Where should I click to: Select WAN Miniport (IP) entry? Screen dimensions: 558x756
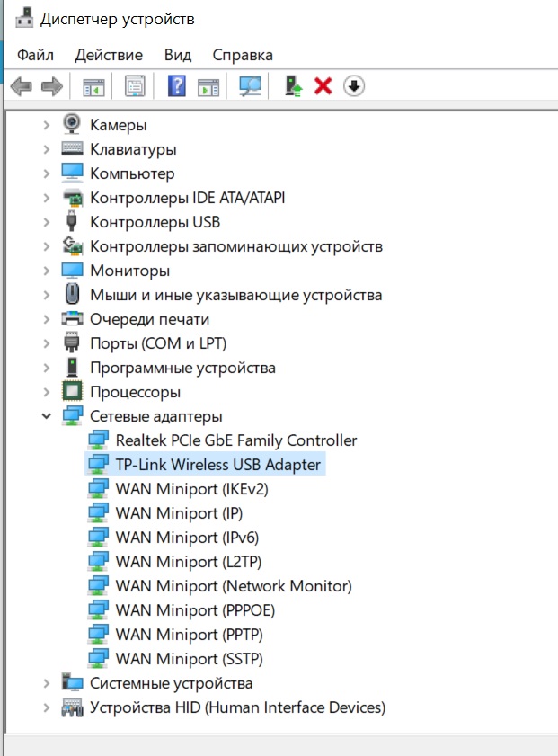(179, 513)
